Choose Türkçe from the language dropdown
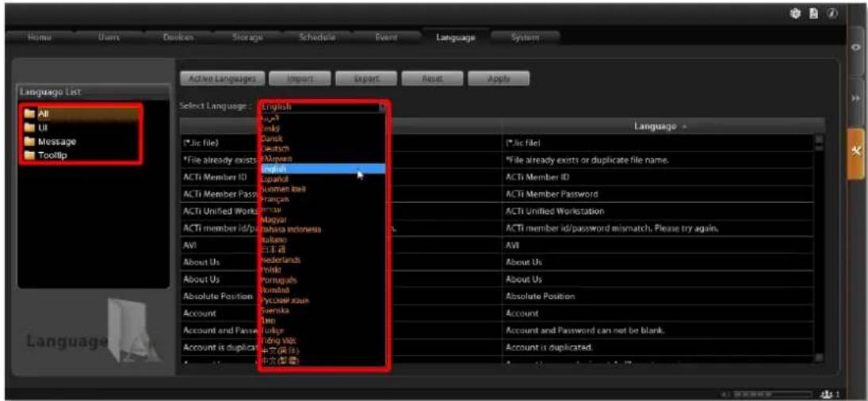 pos(323,330)
